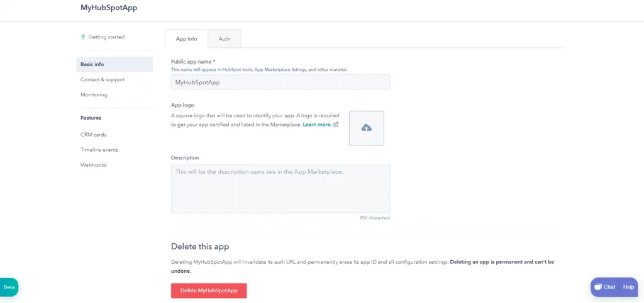Screen dimensions: 644x303
Task: Click the cloud upload icon for app logo
Action: 367,128
